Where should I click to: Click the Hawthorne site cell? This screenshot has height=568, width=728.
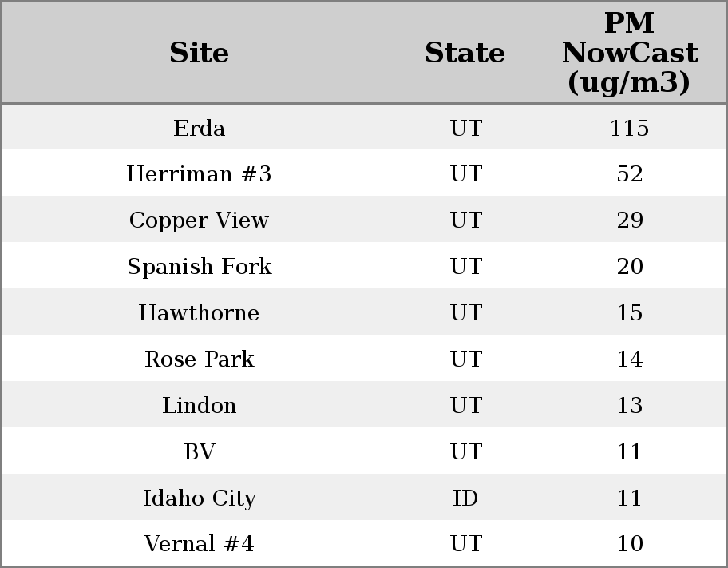[x=200, y=313]
